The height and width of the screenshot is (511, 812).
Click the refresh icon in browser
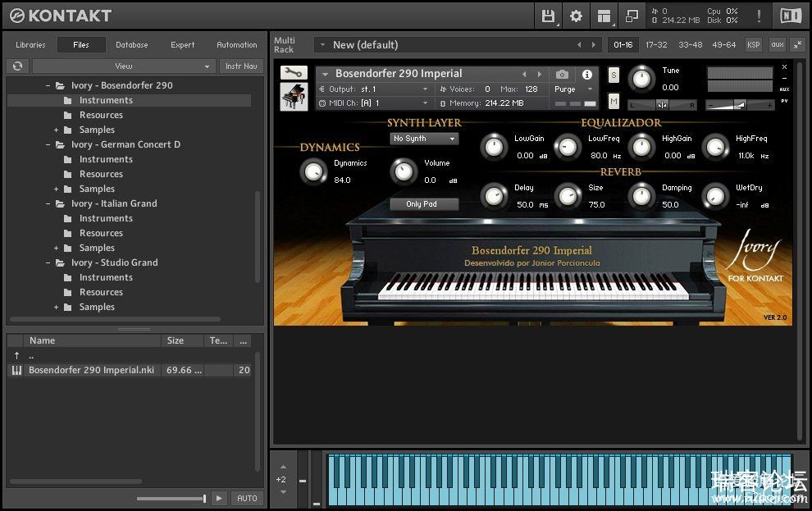[x=16, y=66]
